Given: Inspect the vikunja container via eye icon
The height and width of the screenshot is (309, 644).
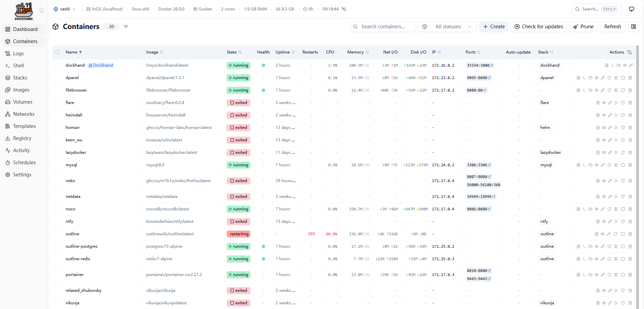Looking at the screenshot, I should 604,303.
